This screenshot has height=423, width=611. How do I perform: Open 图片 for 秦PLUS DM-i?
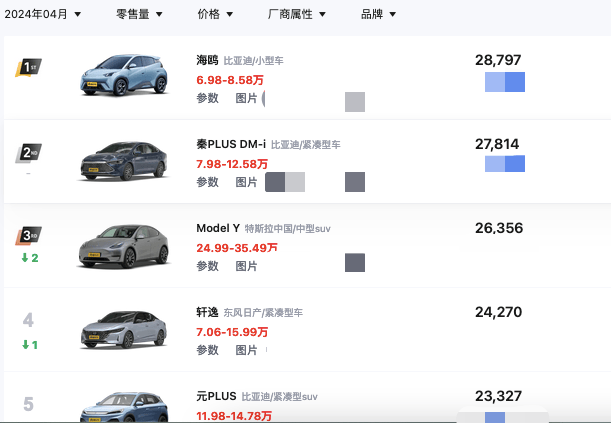tap(246, 182)
